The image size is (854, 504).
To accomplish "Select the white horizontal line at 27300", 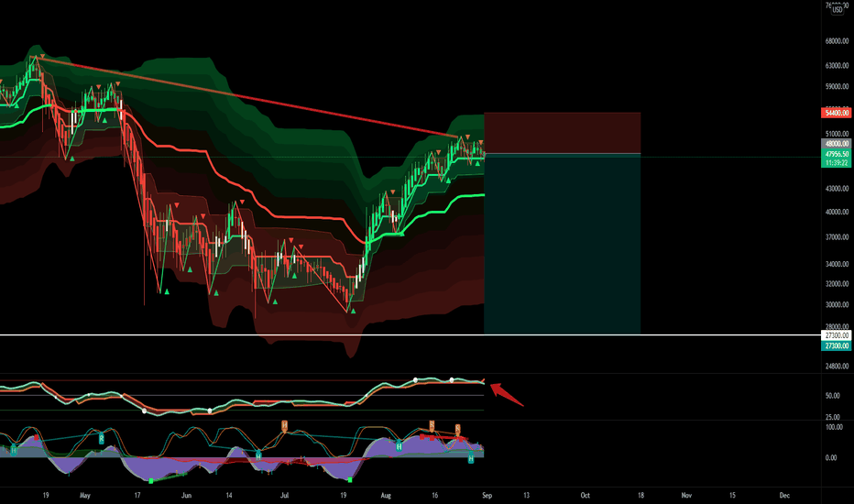I will pyautogui.click(x=411, y=334).
